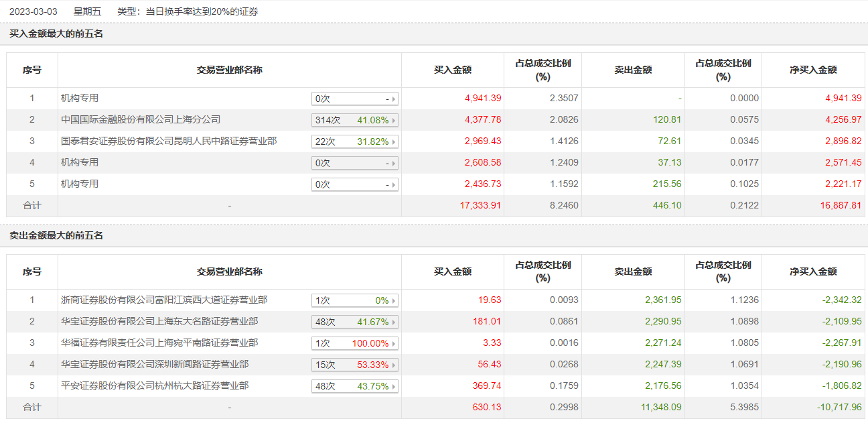Select 平安证券杭州杭大路证券营业部 link
Image resolution: width=868 pixels, height=423 pixels.
pyautogui.click(x=155, y=386)
